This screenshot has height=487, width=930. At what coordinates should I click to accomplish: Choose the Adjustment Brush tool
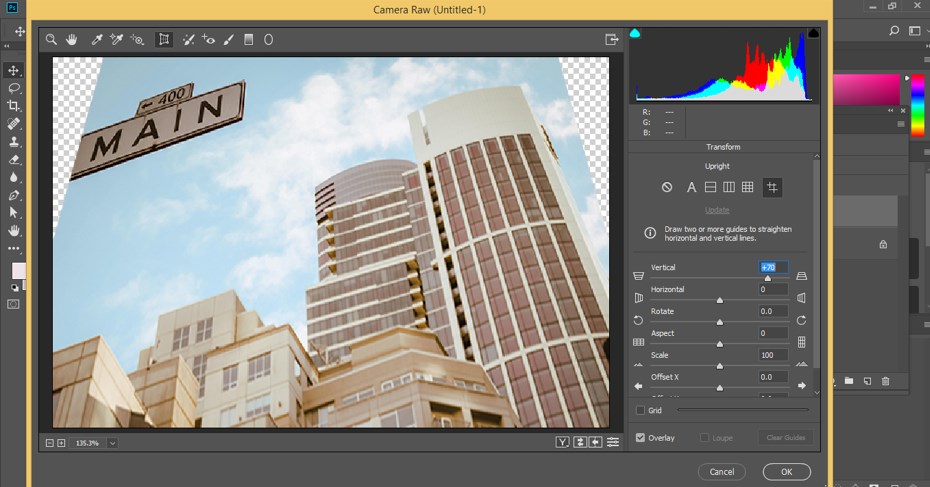click(228, 40)
